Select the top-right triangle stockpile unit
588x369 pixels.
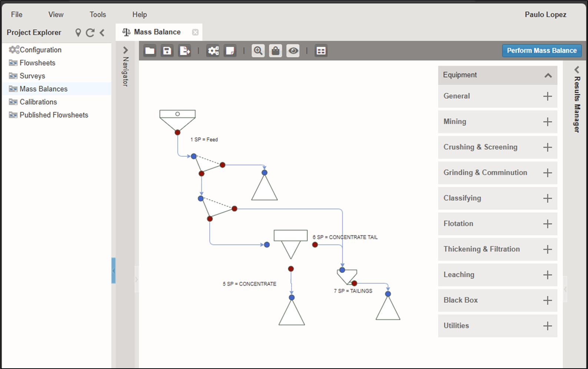(x=265, y=187)
